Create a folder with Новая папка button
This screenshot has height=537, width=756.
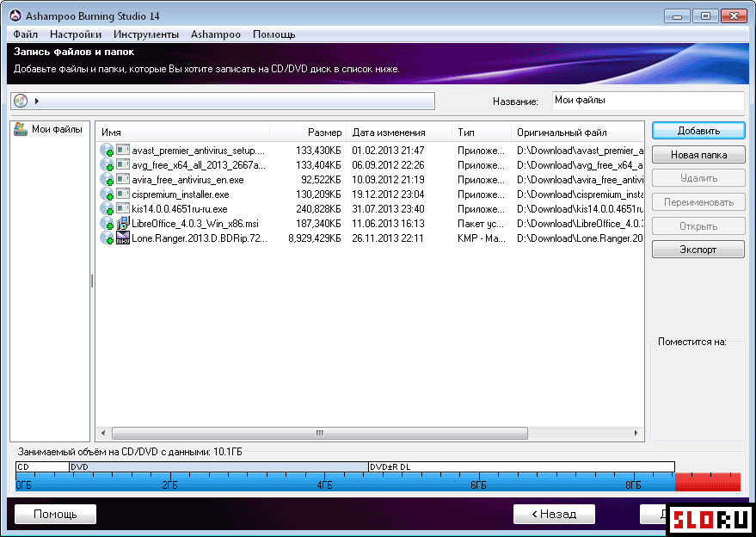point(698,155)
